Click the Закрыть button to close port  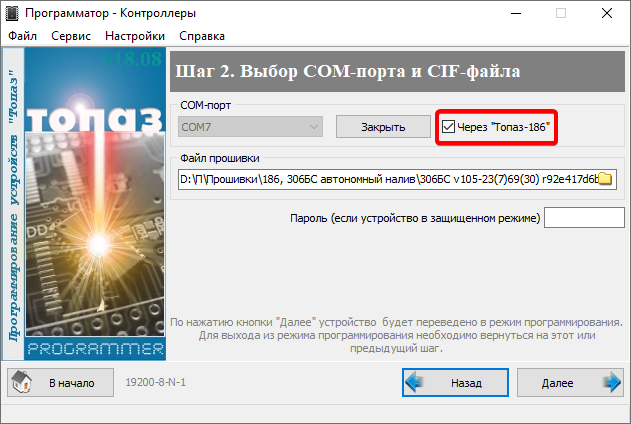coord(383,127)
